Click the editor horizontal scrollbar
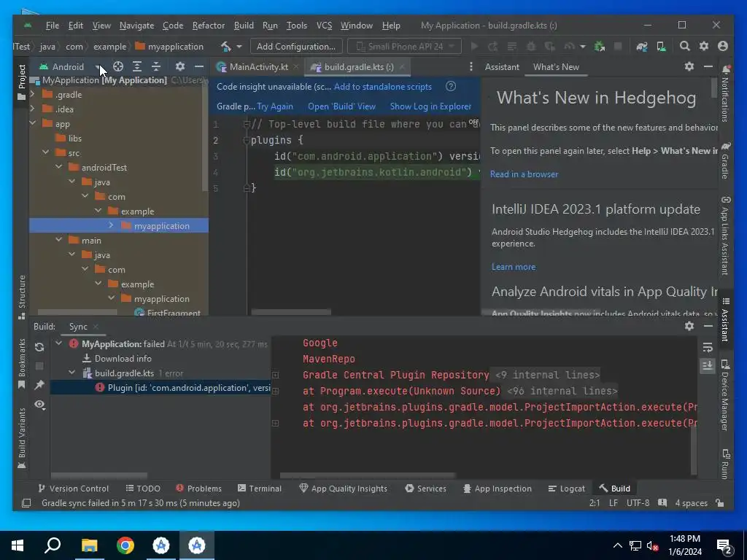Screen dimensions: 747x560 click(x=291, y=312)
